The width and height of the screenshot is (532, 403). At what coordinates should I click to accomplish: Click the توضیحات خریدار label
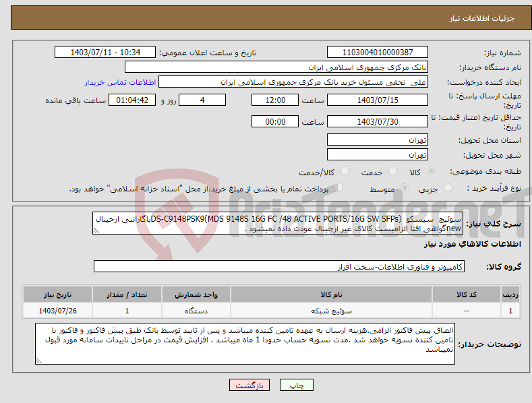click(490, 344)
